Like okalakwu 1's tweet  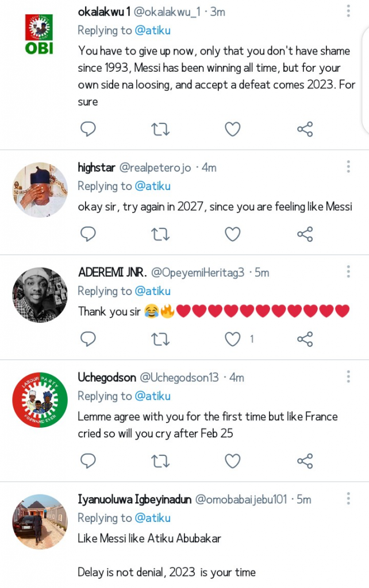click(232, 129)
